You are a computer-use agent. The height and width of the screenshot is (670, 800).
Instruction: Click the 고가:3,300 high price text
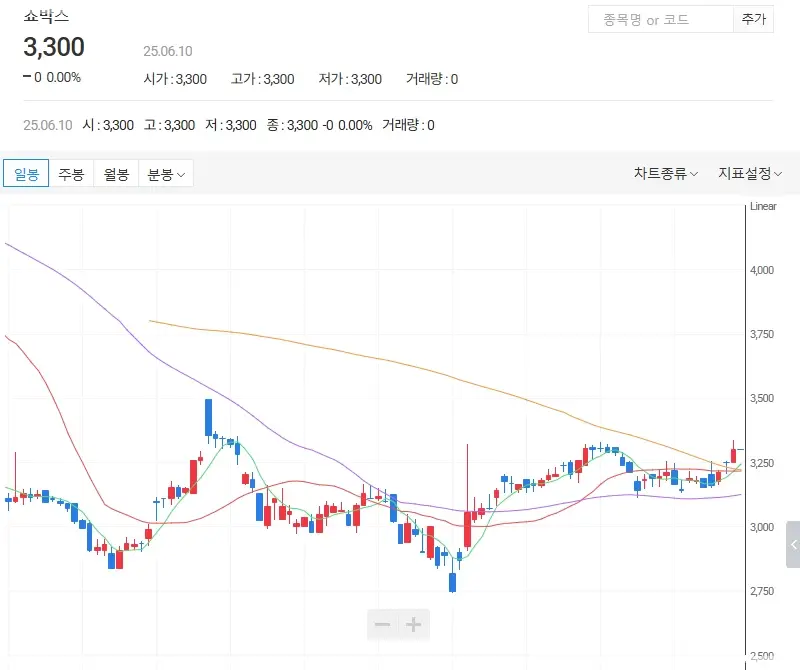[262, 79]
